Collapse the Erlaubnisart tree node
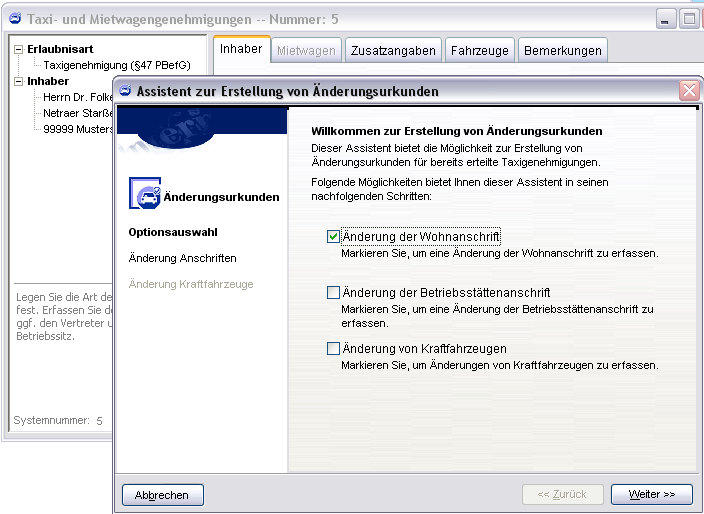Image resolution: width=704 pixels, height=514 pixels. click(x=19, y=48)
